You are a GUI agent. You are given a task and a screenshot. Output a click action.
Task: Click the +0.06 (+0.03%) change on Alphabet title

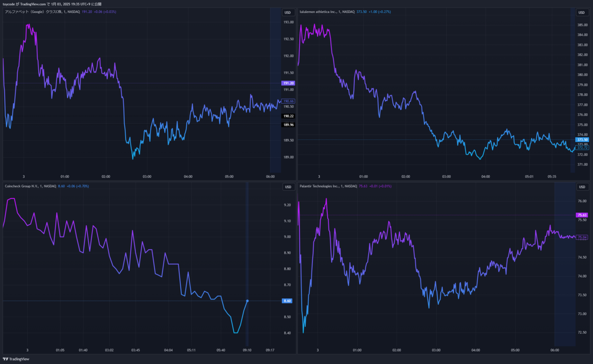[x=105, y=11]
